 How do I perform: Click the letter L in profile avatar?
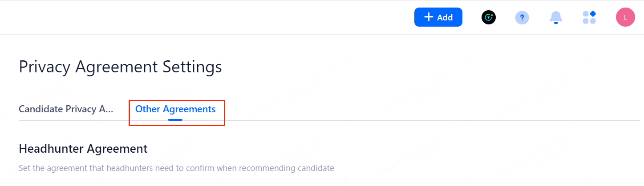(x=625, y=18)
